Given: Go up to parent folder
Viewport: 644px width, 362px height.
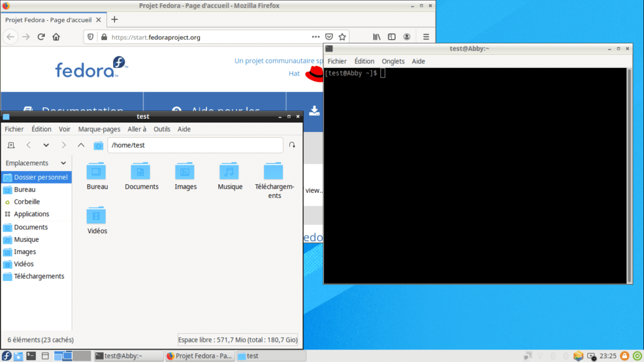Looking at the screenshot, I should (x=81, y=145).
